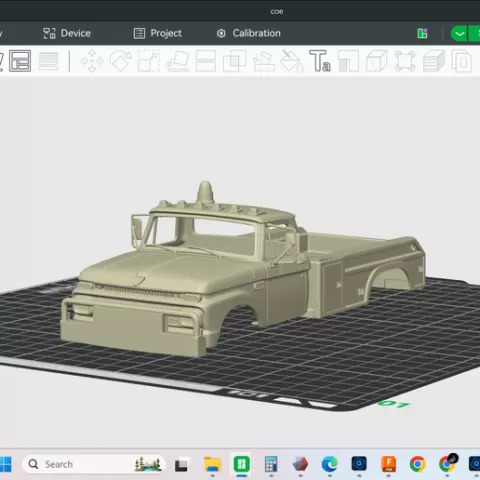Go to the Calibration tab

point(248,33)
